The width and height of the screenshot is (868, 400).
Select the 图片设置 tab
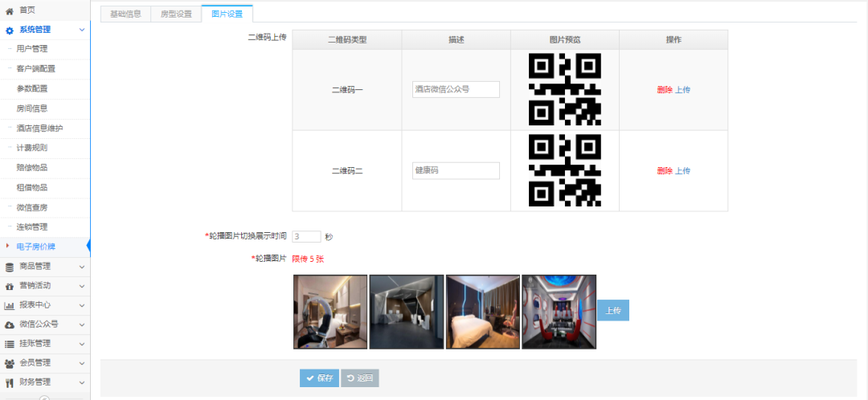pos(227,14)
